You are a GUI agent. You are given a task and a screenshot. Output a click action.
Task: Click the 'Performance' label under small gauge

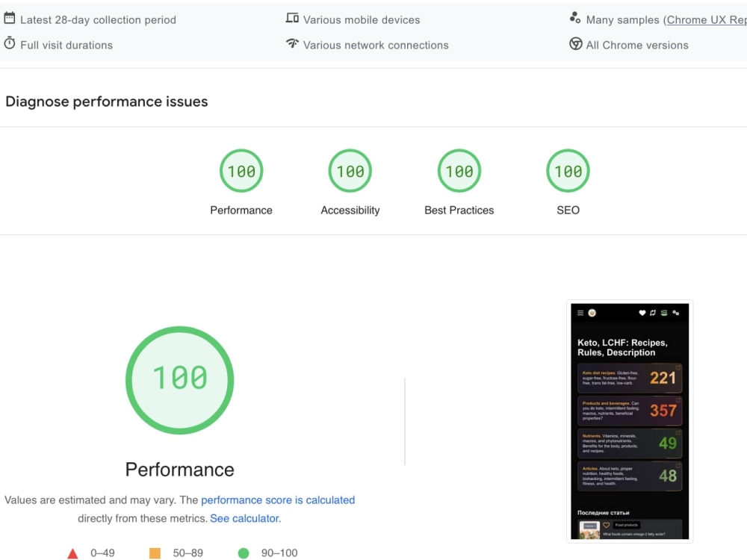click(x=241, y=211)
